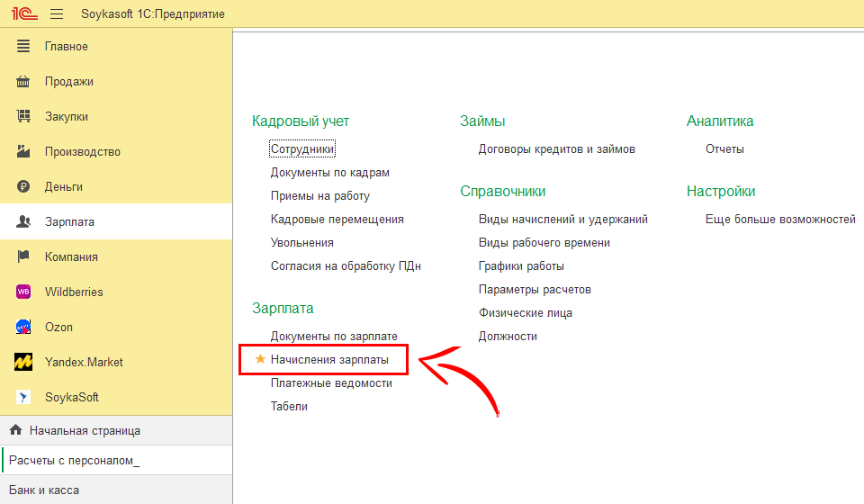
Task: Open the Ozon section
Action: [x=116, y=327]
